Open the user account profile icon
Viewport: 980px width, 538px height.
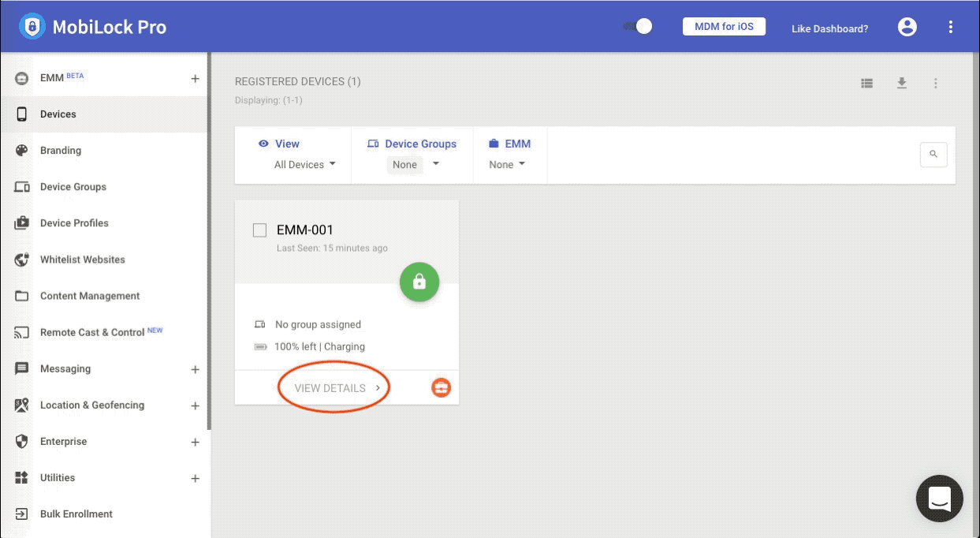[907, 27]
